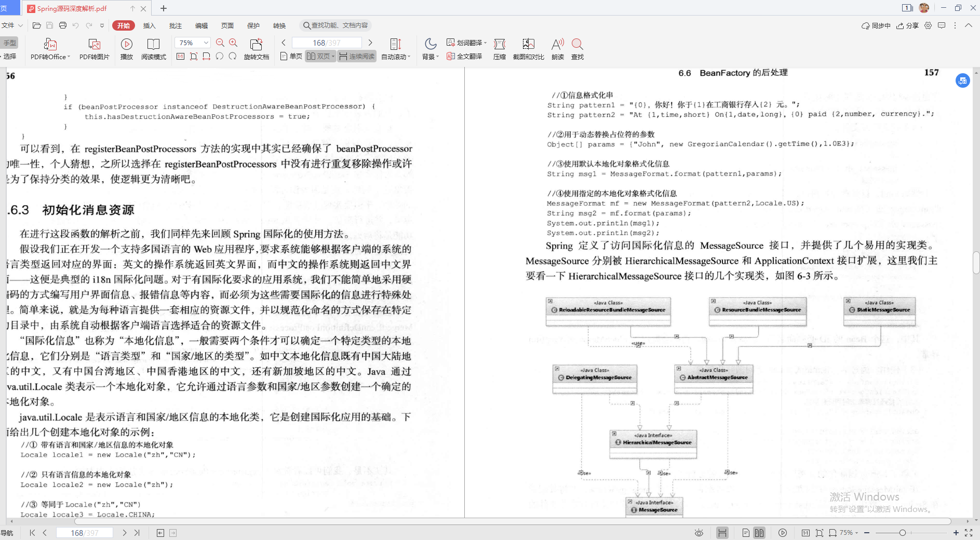Click the fit page toolbar icon
The height and width of the screenshot is (540, 980).
click(x=194, y=56)
